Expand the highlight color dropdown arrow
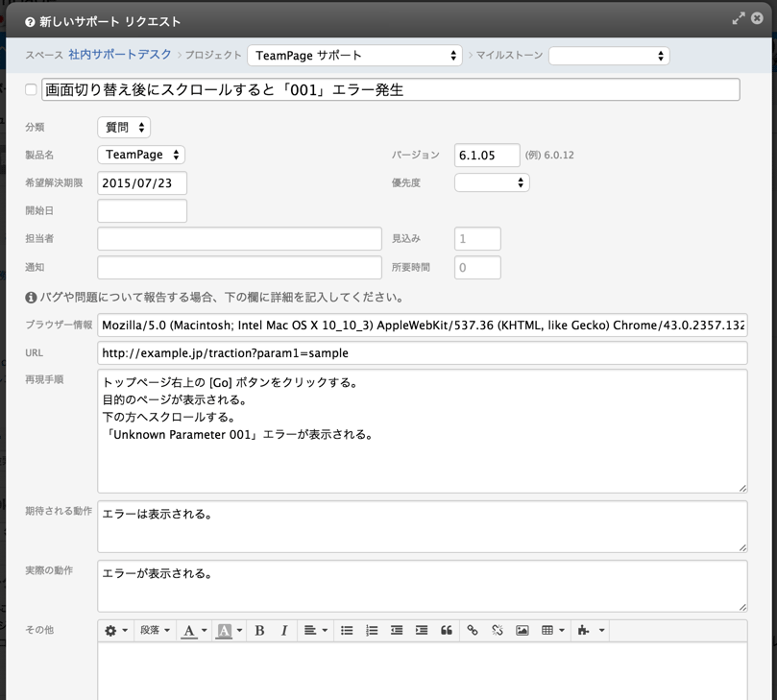This screenshot has width=777, height=700. [x=239, y=630]
